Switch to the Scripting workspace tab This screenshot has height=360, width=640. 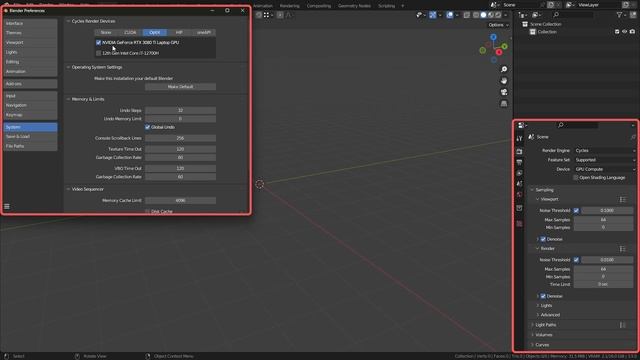coord(387,6)
